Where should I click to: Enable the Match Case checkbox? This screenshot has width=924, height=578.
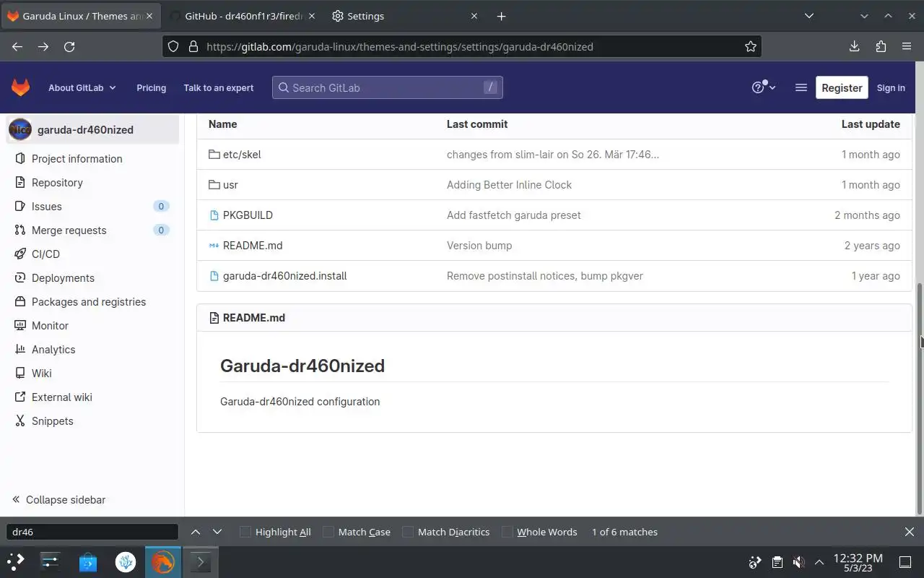[x=328, y=532]
